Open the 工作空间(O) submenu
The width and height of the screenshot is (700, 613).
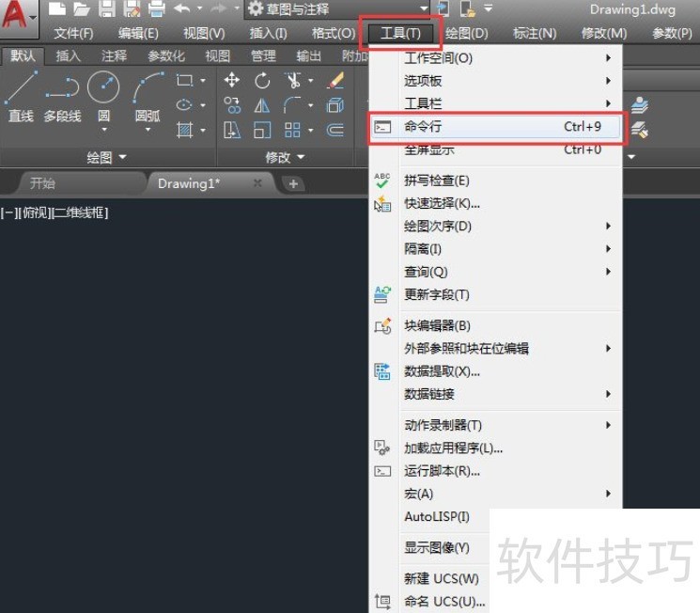(x=496, y=58)
